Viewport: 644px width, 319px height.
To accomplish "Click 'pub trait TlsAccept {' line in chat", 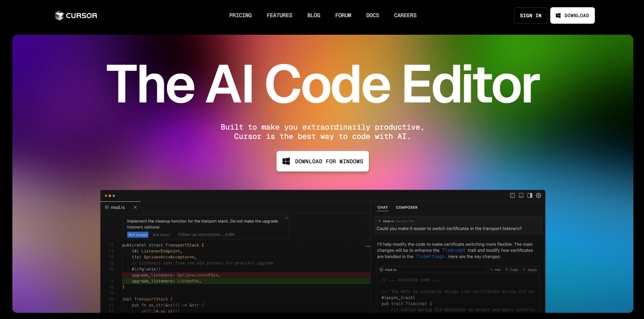I will 407,304.
